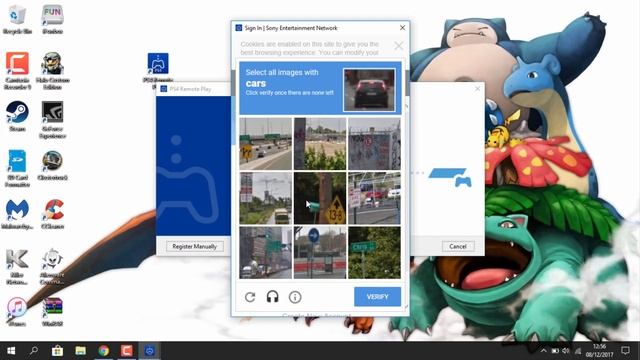Click the VERIFY button in the captcha
The width and height of the screenshot is (640, 360).
tap(377, 297)
